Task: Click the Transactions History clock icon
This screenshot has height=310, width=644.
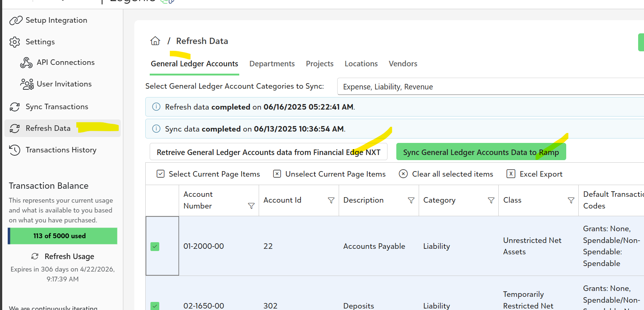Action: (15, 150)
